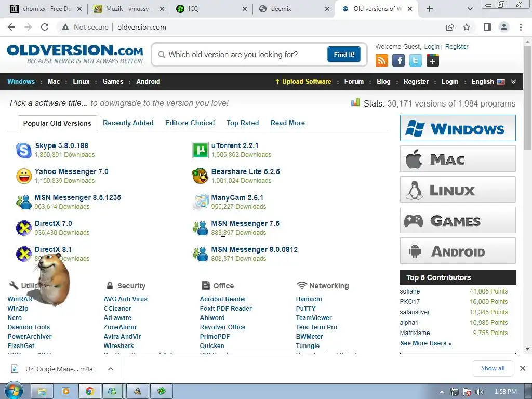Reload the page with the refresh icon
532x399 pixels.
click(45, 27)
